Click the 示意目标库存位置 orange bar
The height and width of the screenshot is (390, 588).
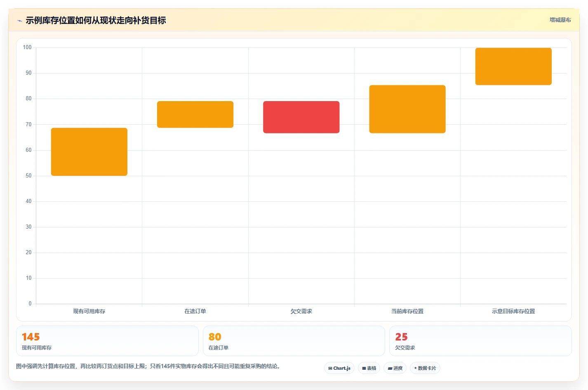513,66
